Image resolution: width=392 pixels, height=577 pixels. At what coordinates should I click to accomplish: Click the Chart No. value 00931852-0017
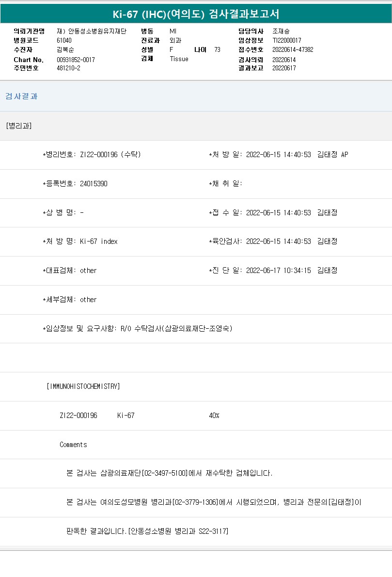[x=76, y=60]
